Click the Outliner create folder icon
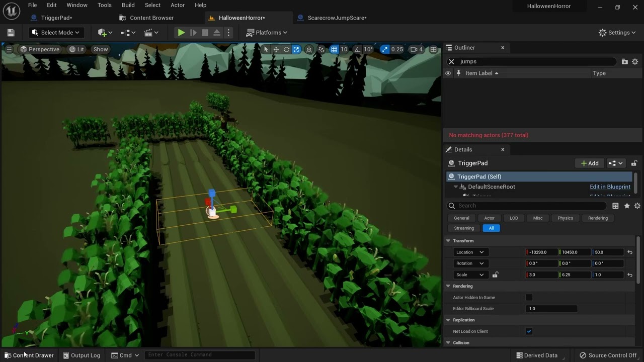This screenshot has height=362, width=644. click(x=624, y=61)
